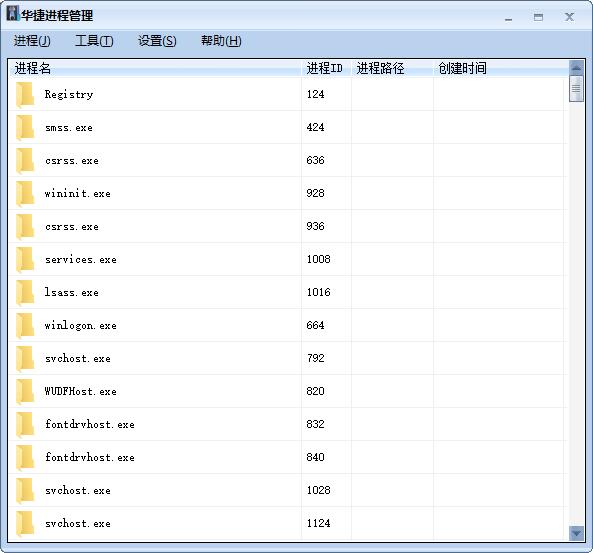Open the 设置(S) menu
Viewport: 593px width, 553px height.
pyautogui.click(x=157, y=41)
